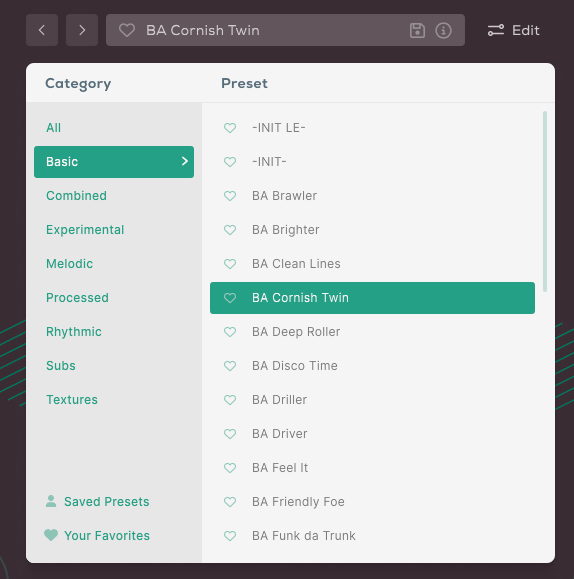Image resolution: width=574 pixels, height=579 pixels.
Task: Select the Experimental category
Action: click(85, 230)
